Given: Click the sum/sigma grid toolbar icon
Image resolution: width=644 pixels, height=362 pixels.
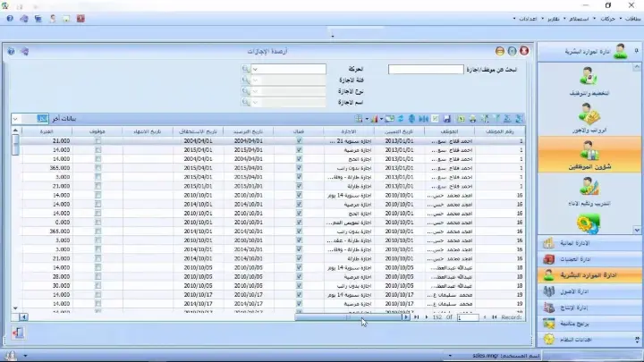Looking at the screenshot, I should 507,119.
